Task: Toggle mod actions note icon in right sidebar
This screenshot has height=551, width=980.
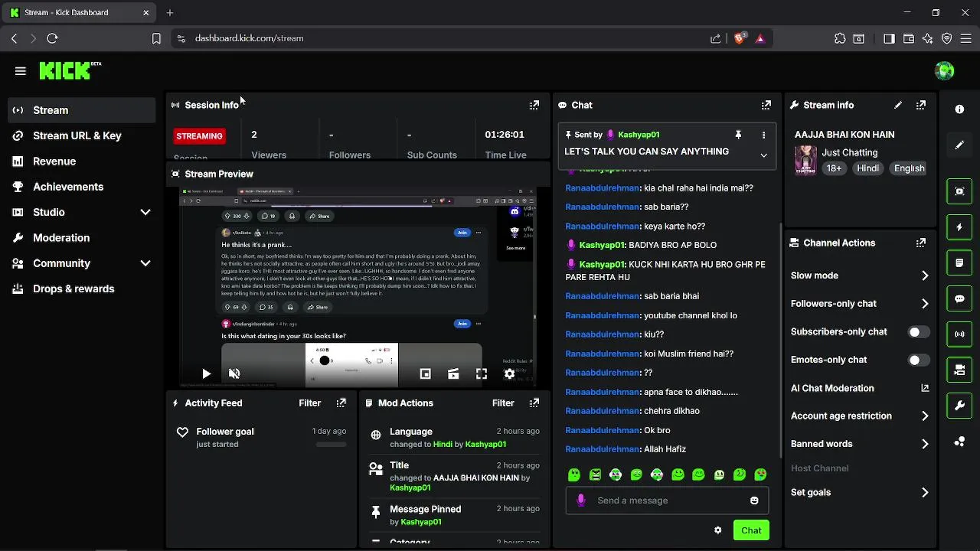Action: tap(959, 262)
